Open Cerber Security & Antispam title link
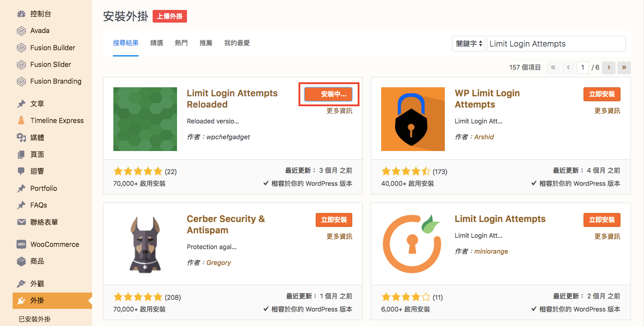644x326 pixels. coord(226,224)
